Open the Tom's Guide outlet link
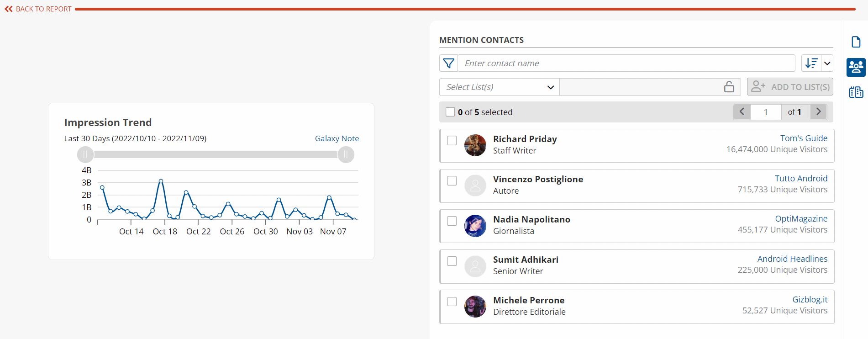 (803, 138)
